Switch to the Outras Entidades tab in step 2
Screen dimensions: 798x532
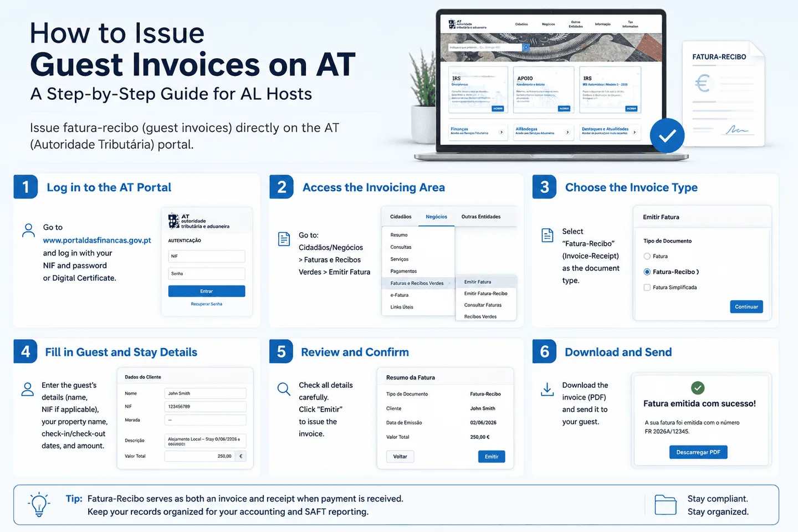pyautogui.click(x=481, y=217)
